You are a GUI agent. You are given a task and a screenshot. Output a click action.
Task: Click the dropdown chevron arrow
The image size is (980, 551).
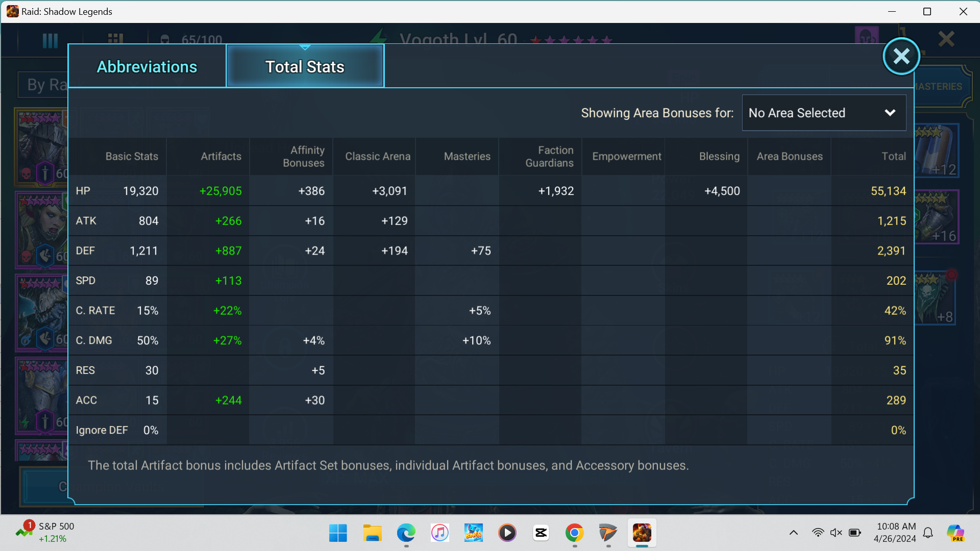890,113
